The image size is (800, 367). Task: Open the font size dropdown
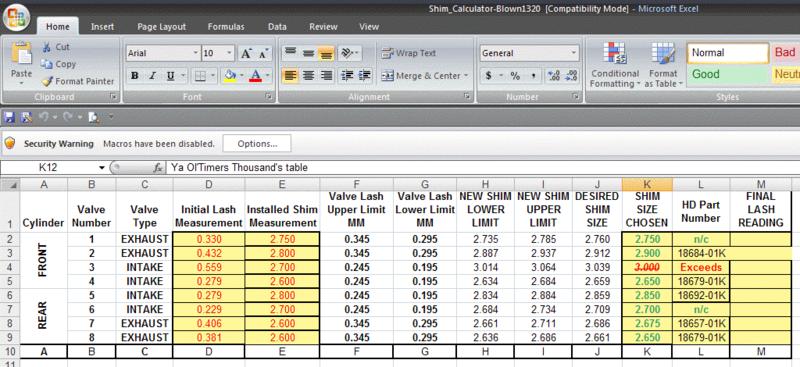[x=230, y=53]
